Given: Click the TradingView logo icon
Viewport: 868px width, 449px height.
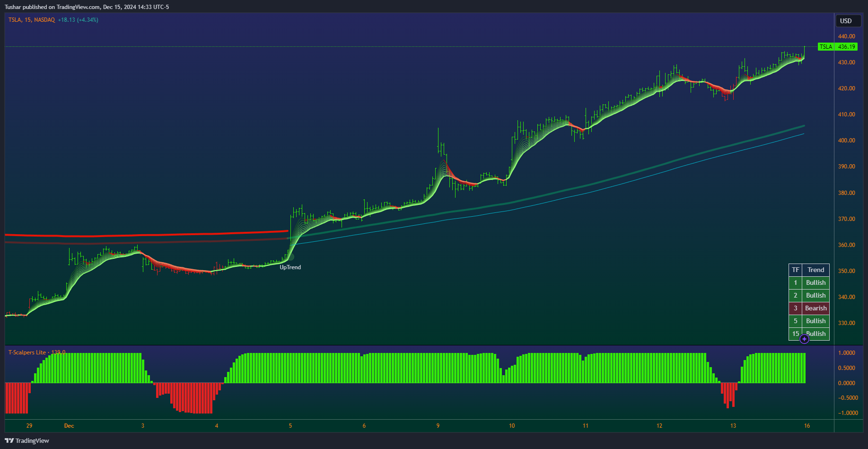Looking at the screenshot, I should (9, 440).
